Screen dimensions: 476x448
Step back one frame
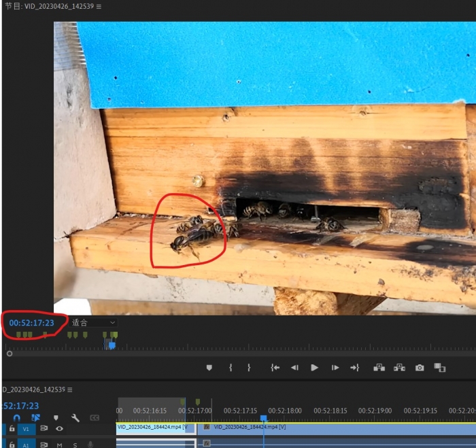[x=294, y=368]
